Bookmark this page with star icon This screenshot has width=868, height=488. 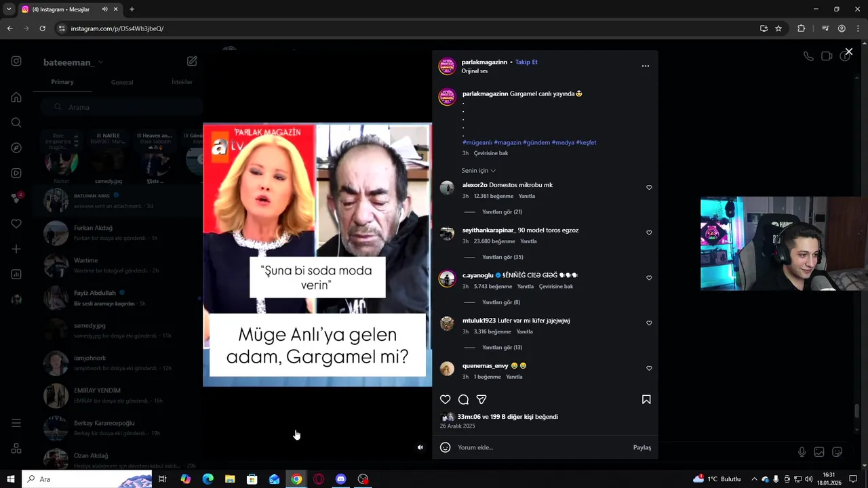tap(778, 28)
